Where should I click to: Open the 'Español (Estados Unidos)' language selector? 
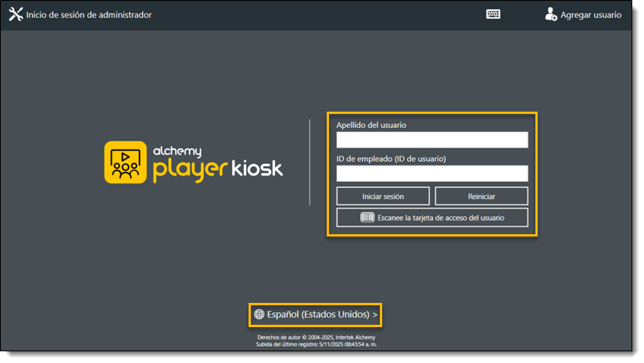click(317, 315)
